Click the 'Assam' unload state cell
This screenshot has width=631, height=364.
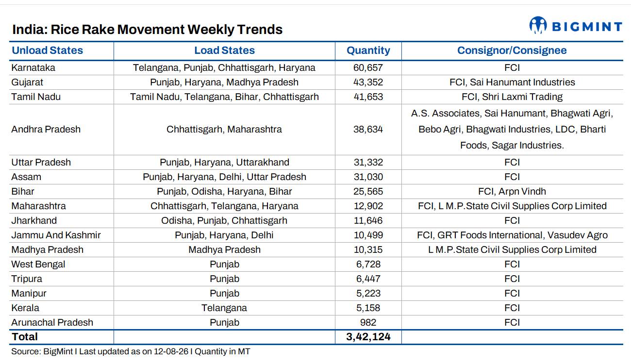tap(26, 177)
